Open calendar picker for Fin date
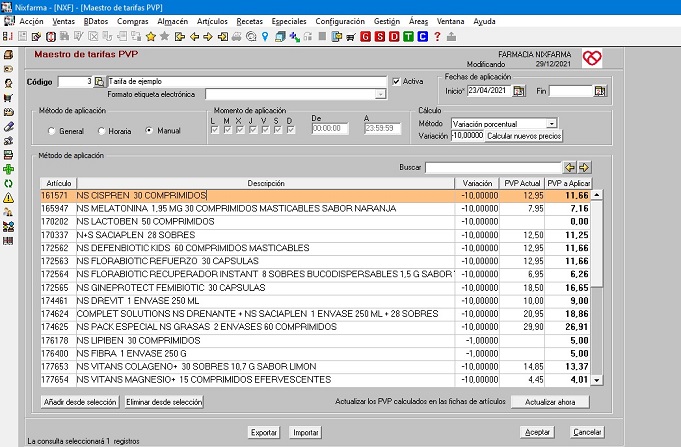 600,91
